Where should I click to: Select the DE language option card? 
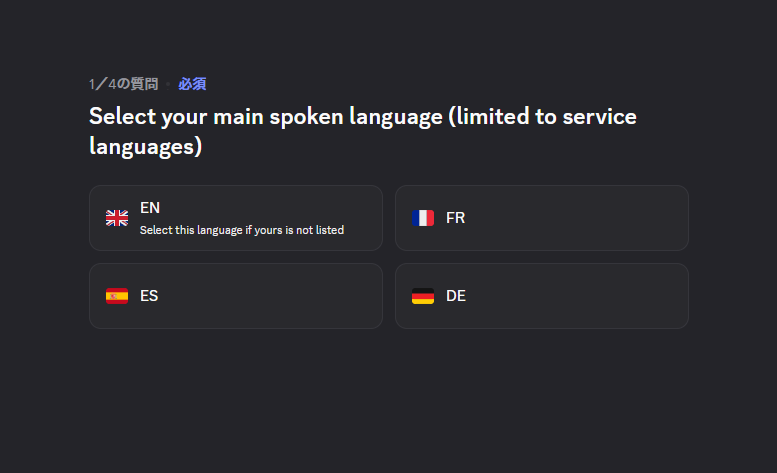click(x=542, y=296)
